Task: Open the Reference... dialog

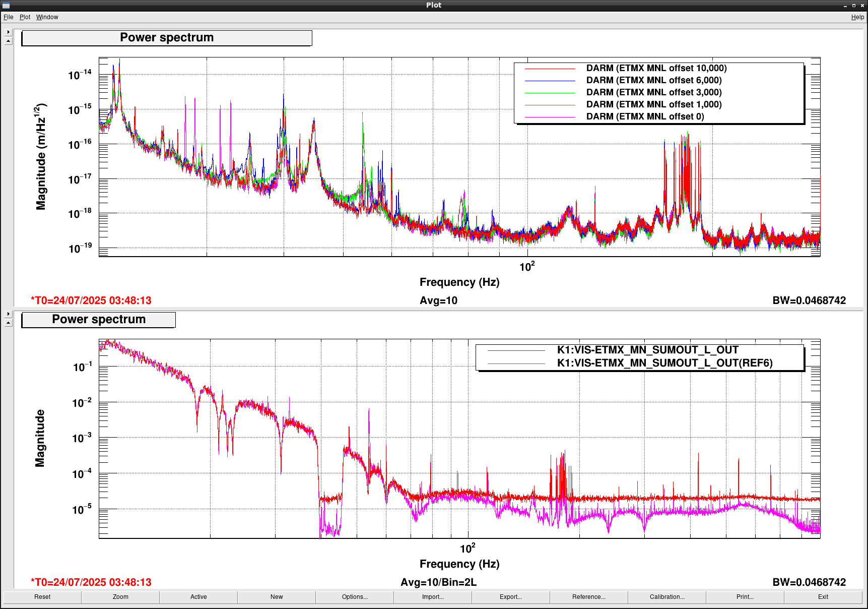Action: tap(589, 597)
